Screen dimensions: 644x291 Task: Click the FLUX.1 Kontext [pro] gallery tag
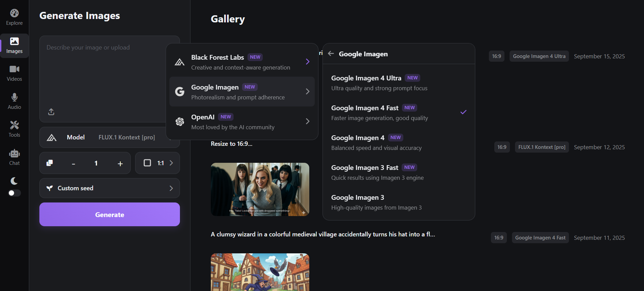[542, 147]
